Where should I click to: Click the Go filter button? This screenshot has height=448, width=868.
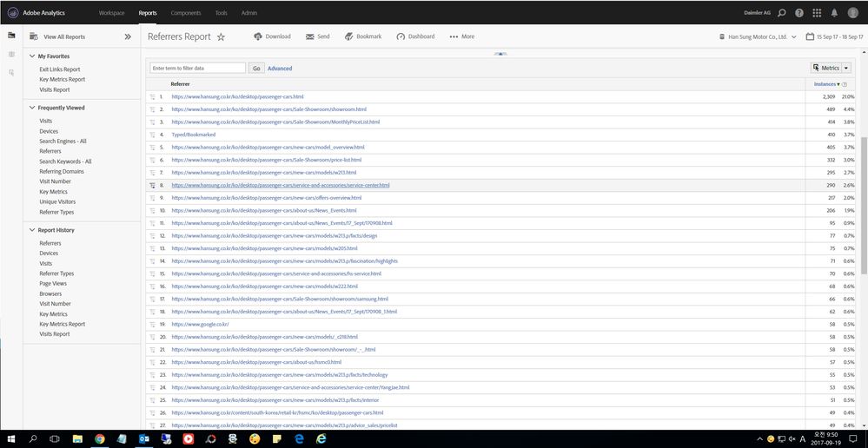256,68
